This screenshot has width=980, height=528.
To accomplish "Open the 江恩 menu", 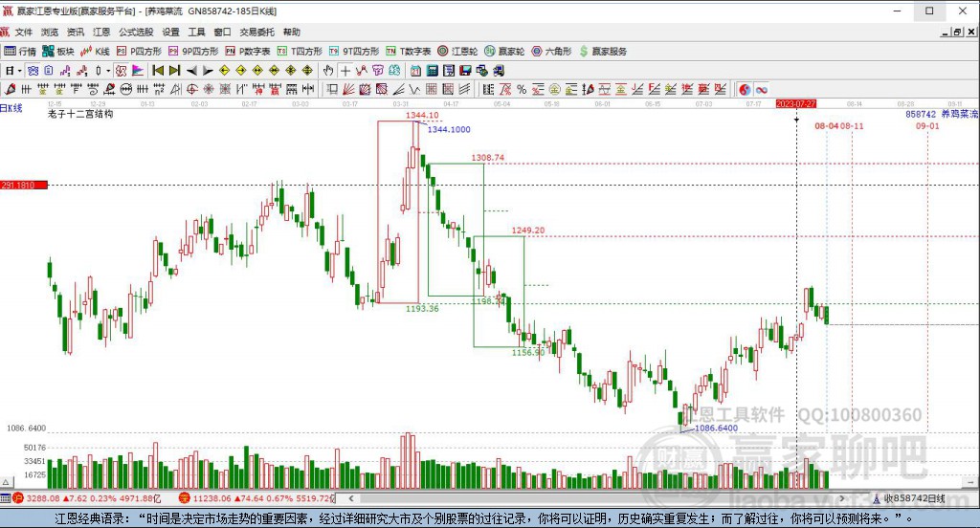I will pyautogui.click(x=101, y=32).
